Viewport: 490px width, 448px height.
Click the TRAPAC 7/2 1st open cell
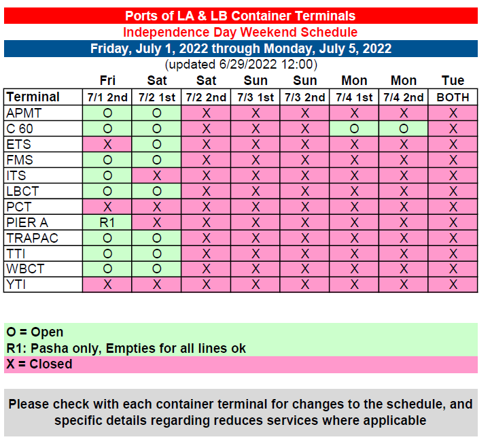pos(156,238)
